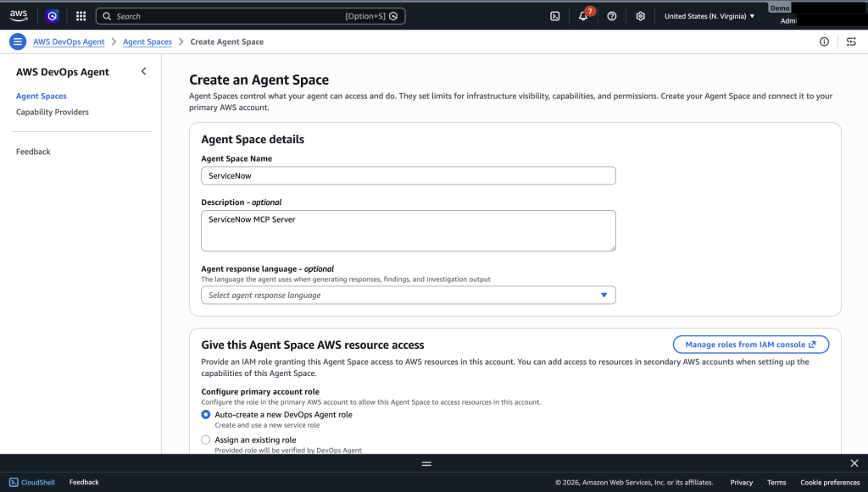Open the services grid menu
The image size is (868, 492).
pyautogui.click(x=81, y=16)
